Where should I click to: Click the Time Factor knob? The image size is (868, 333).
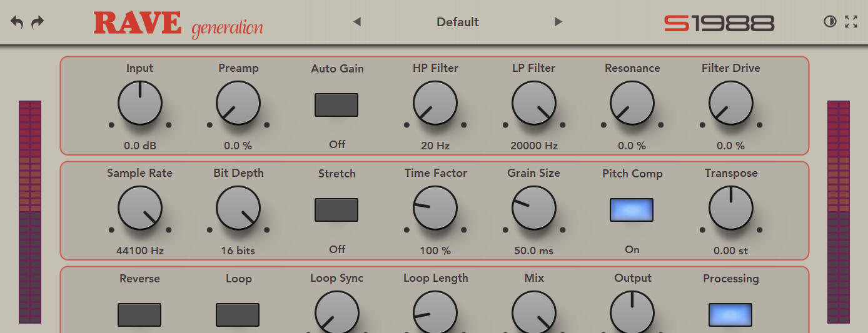[x=435, y=208]
